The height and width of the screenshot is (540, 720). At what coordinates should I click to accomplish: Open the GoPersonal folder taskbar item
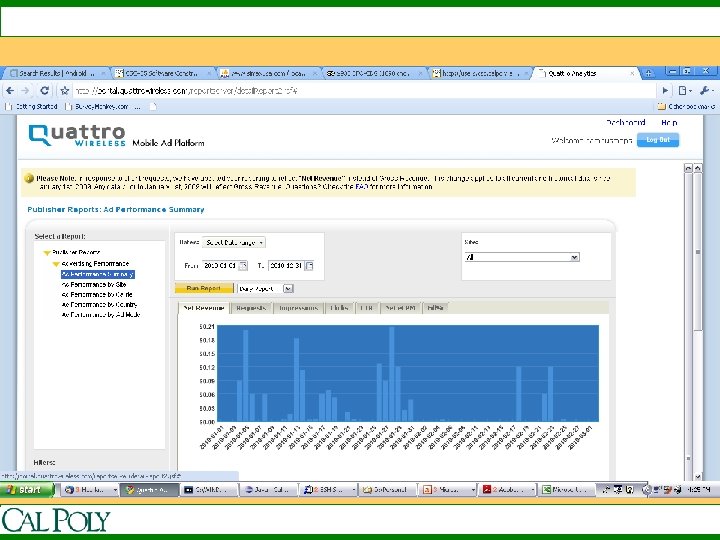388,490
